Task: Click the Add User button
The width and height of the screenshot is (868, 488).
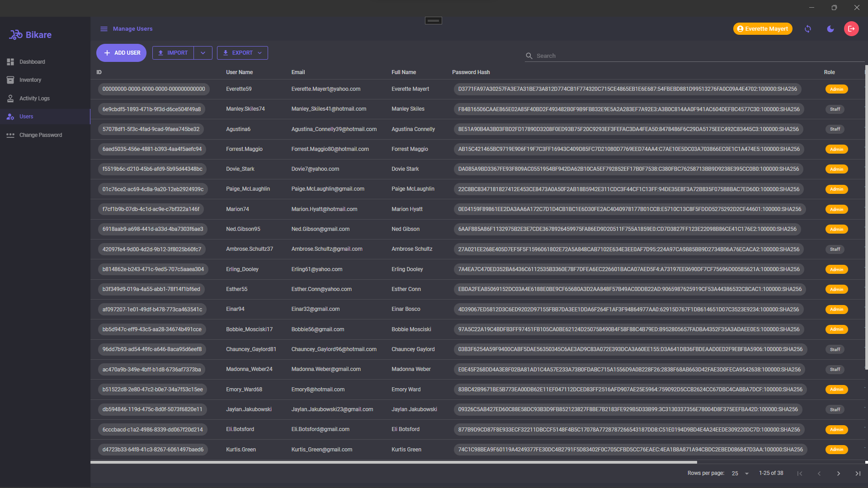Action: 121,53
